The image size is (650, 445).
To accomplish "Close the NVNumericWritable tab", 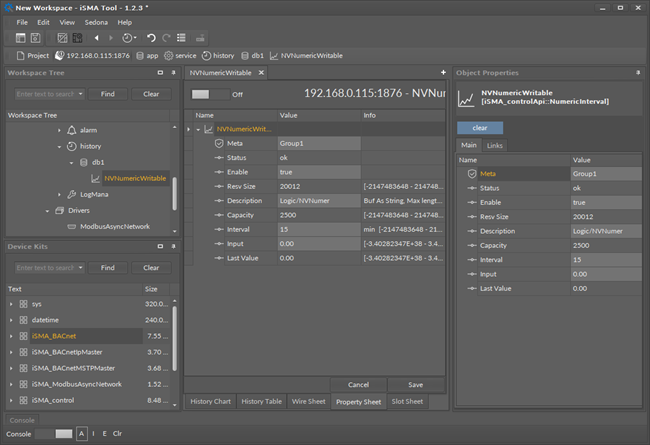I will point(259,73).
